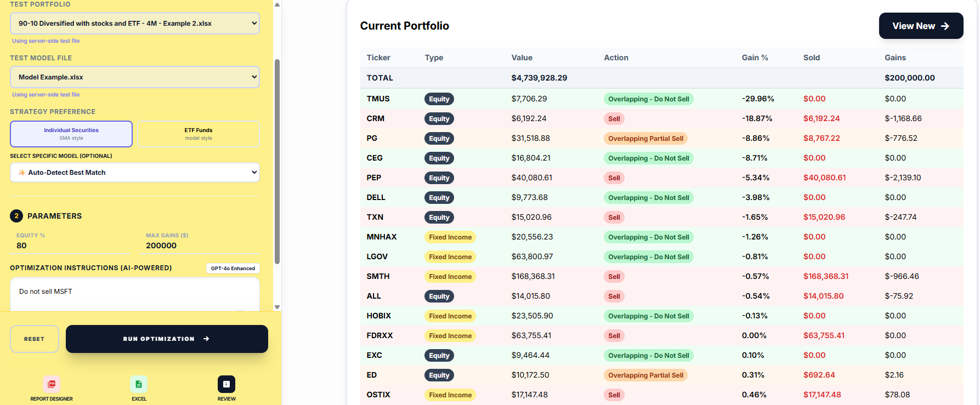The image size is (980, 405).
Task: Click the Type column header
Action: point(434,58)
